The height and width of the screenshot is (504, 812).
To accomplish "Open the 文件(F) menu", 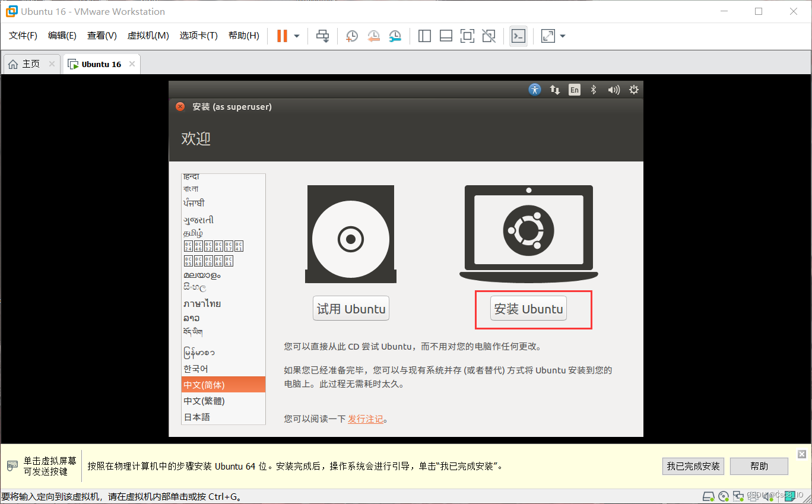I will click(23, 36).
